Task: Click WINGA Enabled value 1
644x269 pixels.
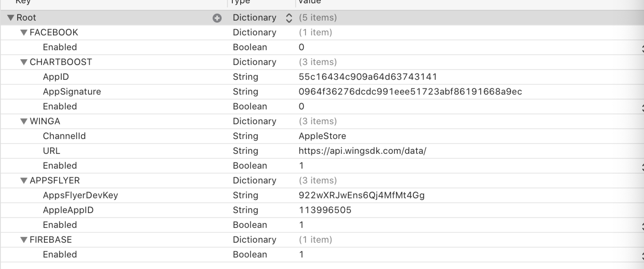Action: coord(301,166)
